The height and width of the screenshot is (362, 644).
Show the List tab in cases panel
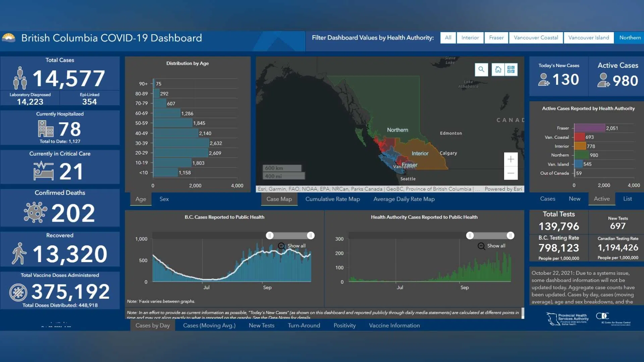[x=627, y=199]
